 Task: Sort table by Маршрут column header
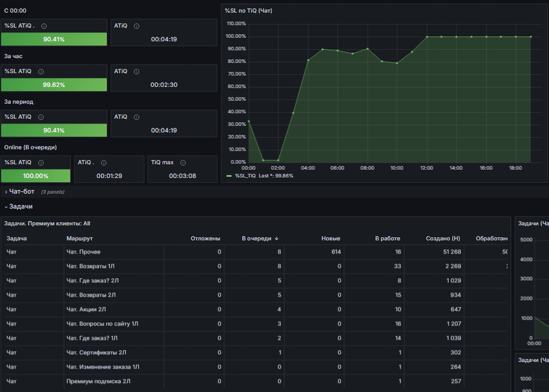point(79,239)
